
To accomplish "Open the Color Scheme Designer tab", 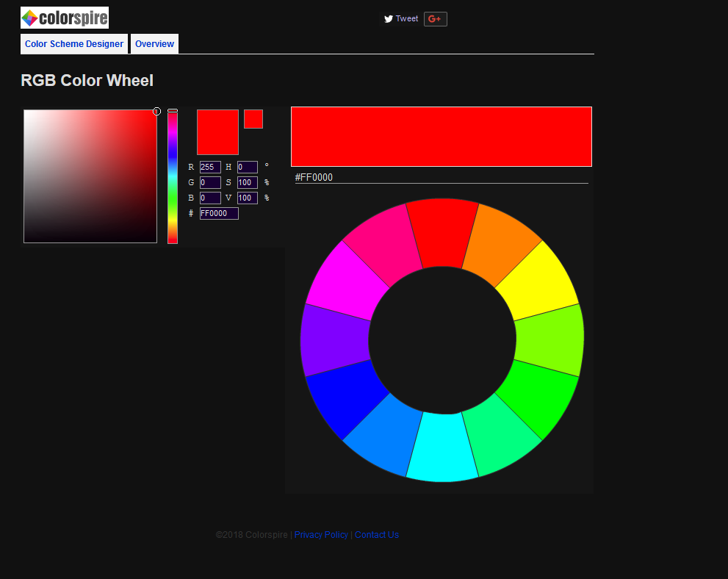I will (x=73, y=43).
